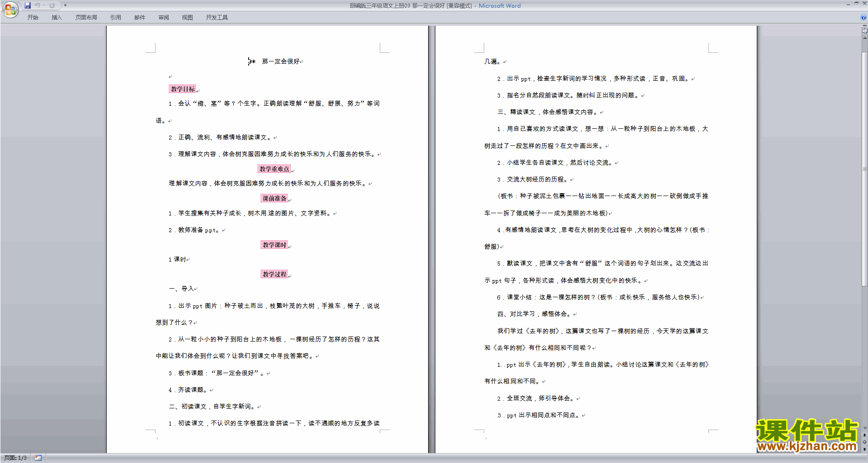Open the 邮件 ribbon tab
The image size is (868, 463).
[x=140, y=18]
